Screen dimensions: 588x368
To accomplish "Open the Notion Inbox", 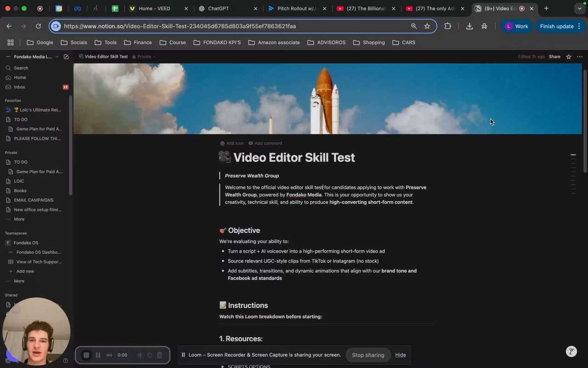I will (x=36, y=87).
